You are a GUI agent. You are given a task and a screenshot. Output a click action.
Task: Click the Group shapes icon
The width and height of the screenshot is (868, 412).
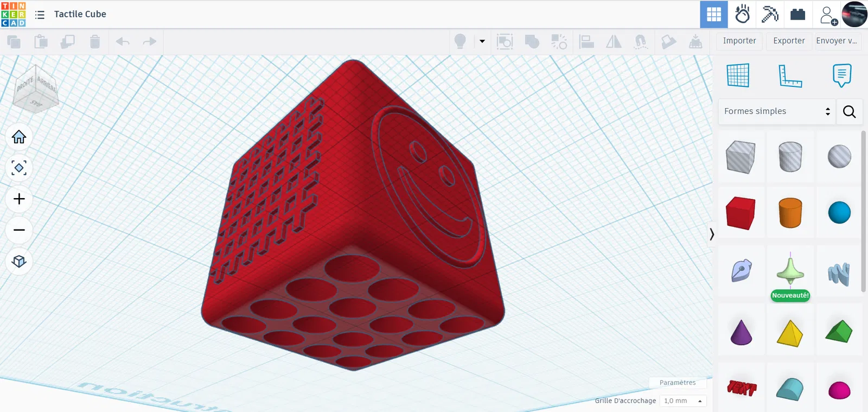click(532, 41)
